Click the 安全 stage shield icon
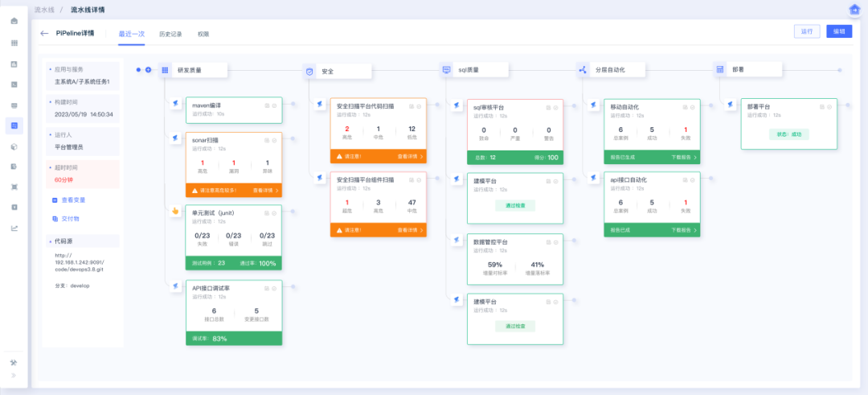The width and height of the screenshot is (868, 395). coord(309,71)
